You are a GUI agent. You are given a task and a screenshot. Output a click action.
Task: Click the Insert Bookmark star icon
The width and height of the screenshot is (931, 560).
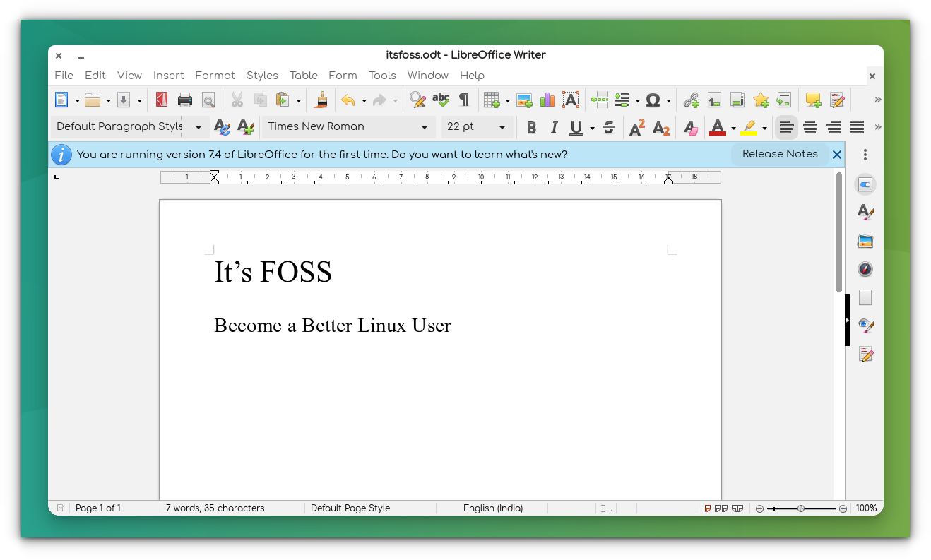point(761,100)
